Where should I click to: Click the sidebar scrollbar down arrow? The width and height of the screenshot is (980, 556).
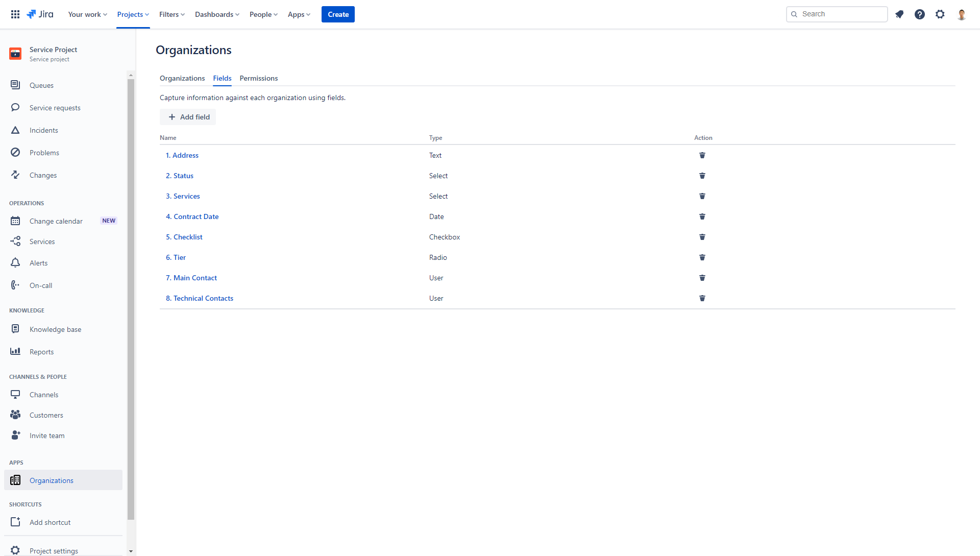pos(131,551)
